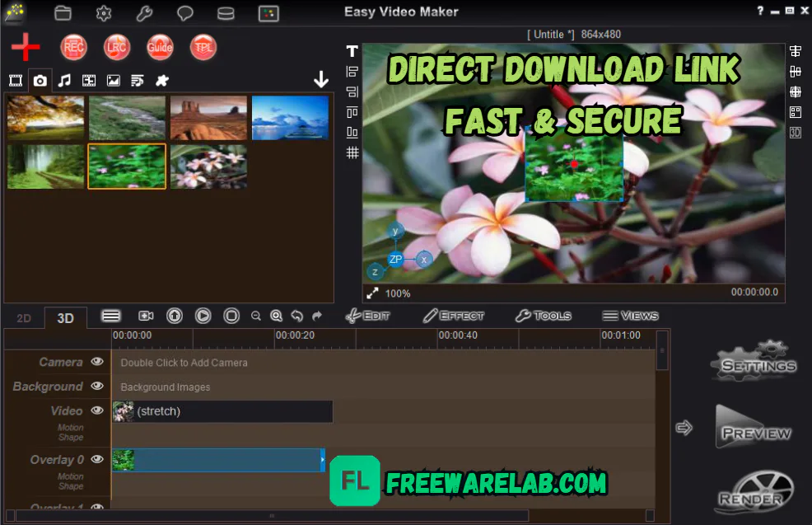Toggle Background track visibility eye
Image resolution: width=812 pixels, height=525 pixels.
click(x=97, y=386)
